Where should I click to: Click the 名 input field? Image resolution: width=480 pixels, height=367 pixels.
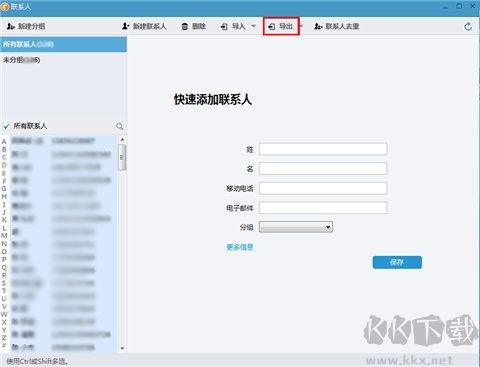pos(323,169)
